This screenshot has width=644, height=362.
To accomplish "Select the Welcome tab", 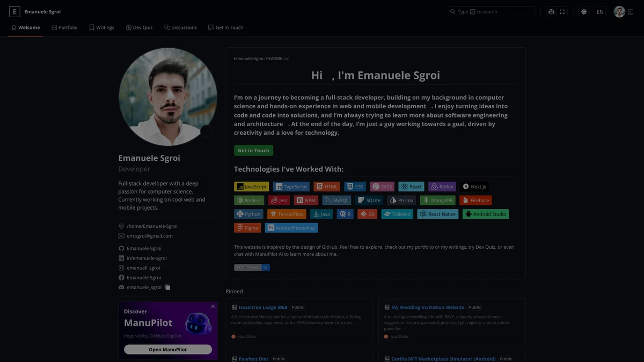I will (x=26, y=27).
